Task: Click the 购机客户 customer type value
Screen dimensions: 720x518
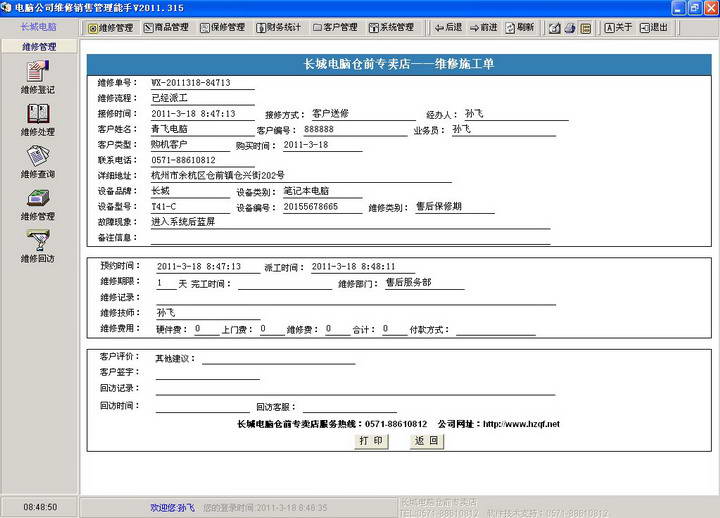Action: 169,145
